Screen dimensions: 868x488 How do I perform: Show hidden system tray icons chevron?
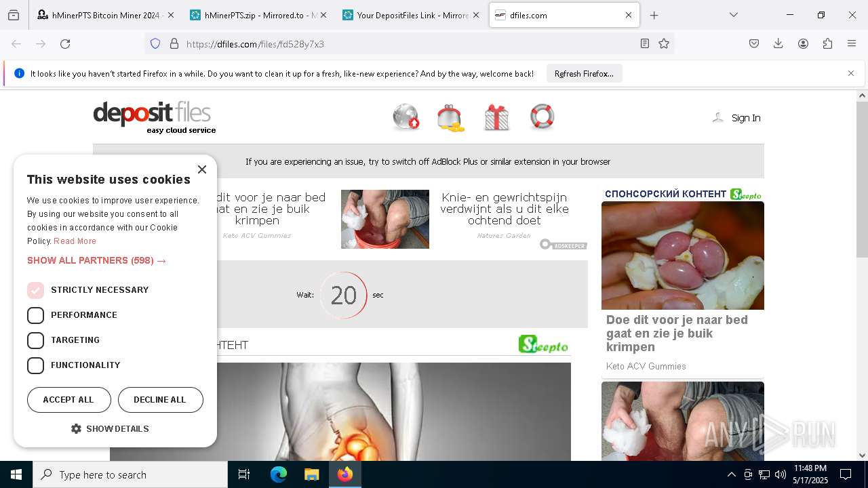(731, 474)
